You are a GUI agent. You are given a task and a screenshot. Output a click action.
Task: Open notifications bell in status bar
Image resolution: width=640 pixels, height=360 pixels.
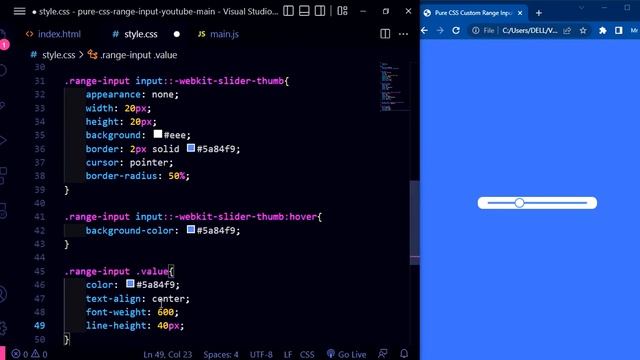pos(404,354)
